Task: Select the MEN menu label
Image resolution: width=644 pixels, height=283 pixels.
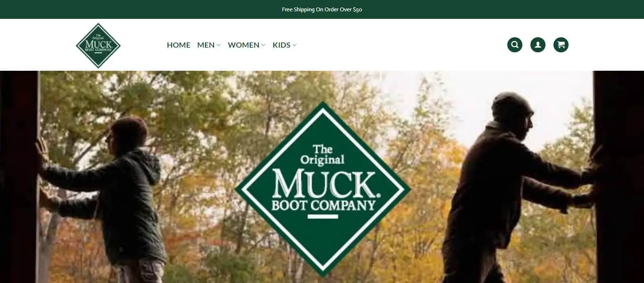Action: coord(206,45)
